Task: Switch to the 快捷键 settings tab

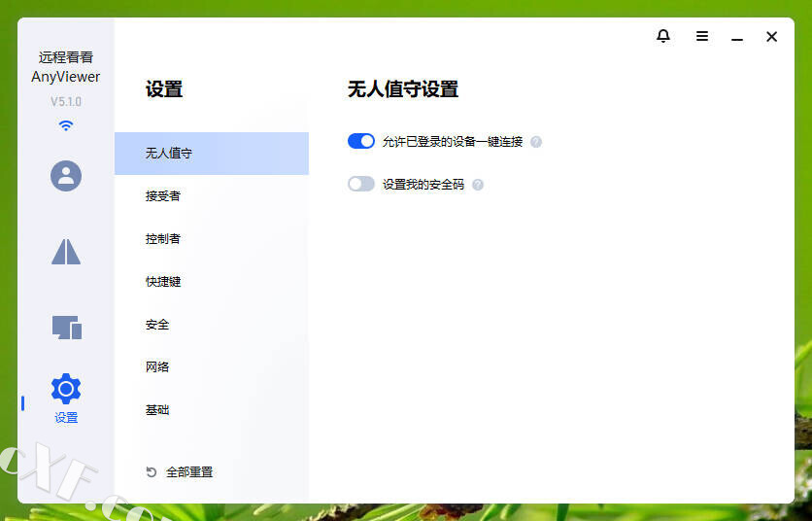Action: pyautogui.click(x=212, y=282)
